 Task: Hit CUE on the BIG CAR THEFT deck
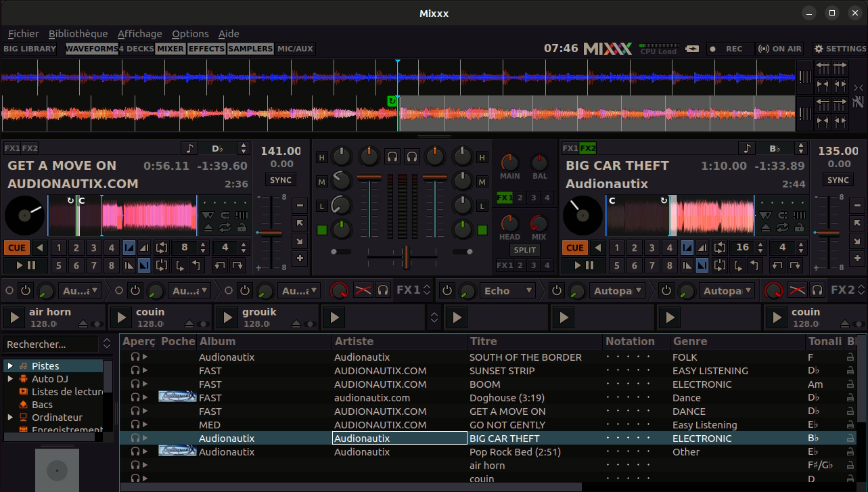tap(575, 248)
